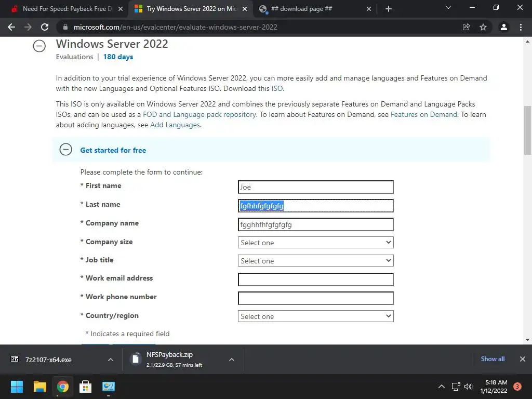This screenshot has height=399, width=532.
Task: Share this page using the share icon
Action: [467, 27]
